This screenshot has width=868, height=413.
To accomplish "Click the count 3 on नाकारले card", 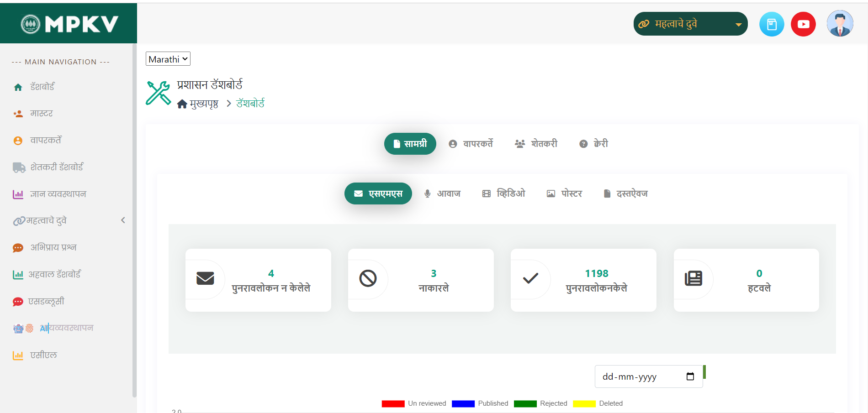I will click(x=434, y=273).
